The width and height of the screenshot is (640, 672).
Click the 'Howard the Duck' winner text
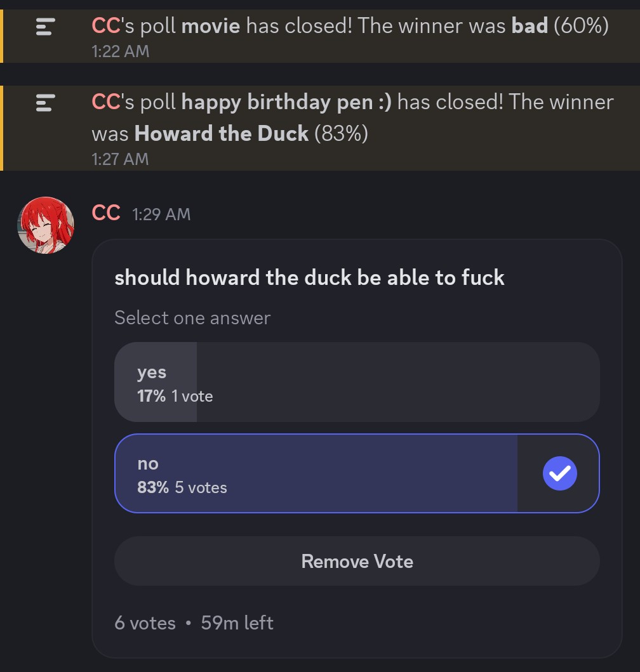coord(222,134)
